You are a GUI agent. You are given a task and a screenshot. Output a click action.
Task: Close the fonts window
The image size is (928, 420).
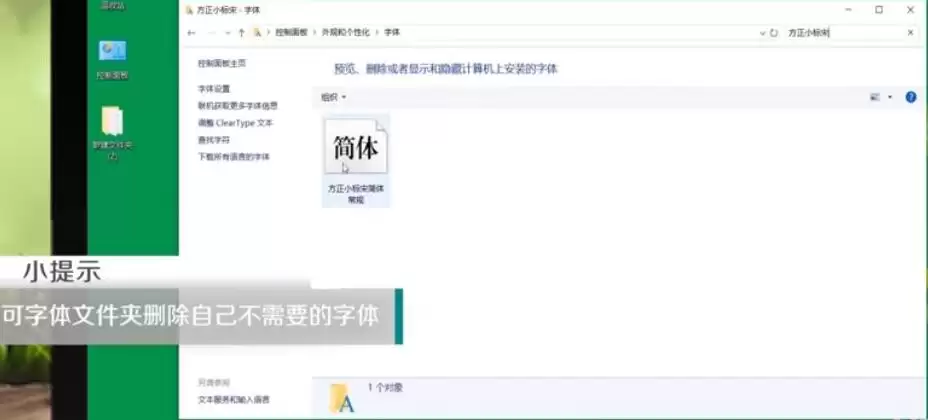click(x=910, y=10)
